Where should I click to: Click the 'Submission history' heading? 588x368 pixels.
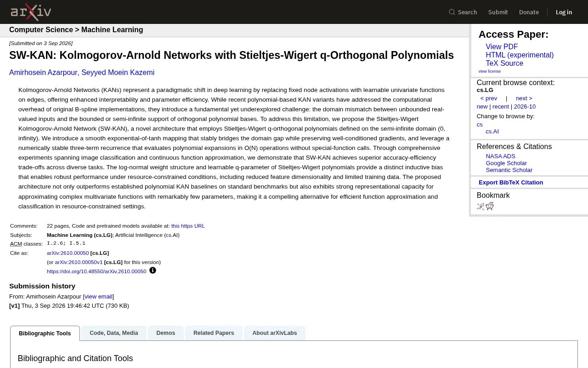pyautogui.click(x=42, y=286)
